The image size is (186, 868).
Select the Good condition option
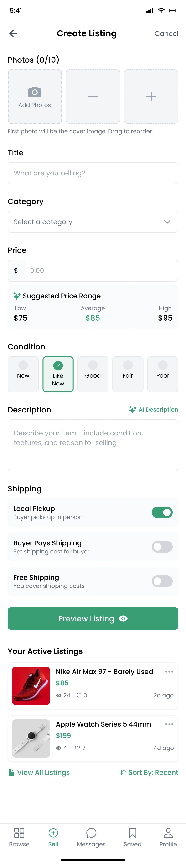[x=93, y=374]
